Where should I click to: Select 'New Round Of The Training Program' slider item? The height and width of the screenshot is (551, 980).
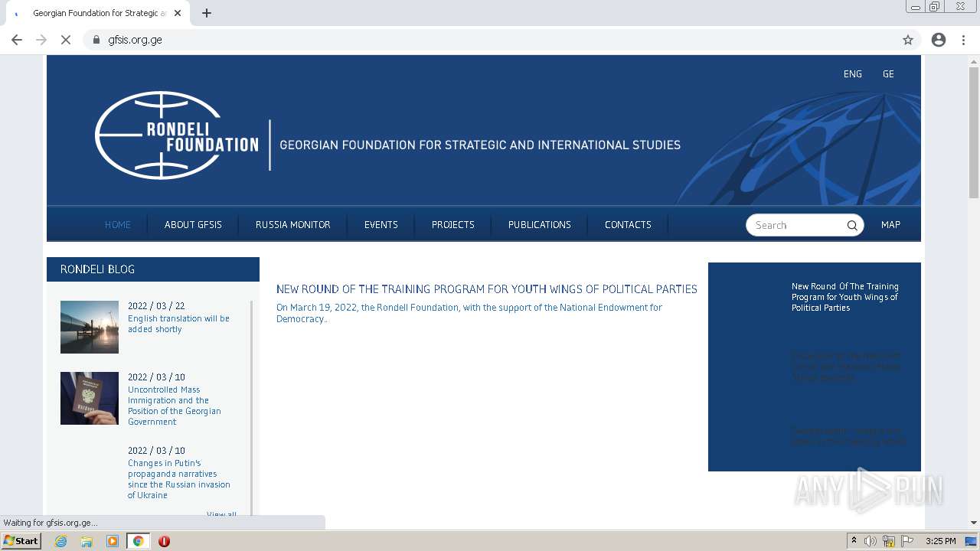click(x=845, y=297)
